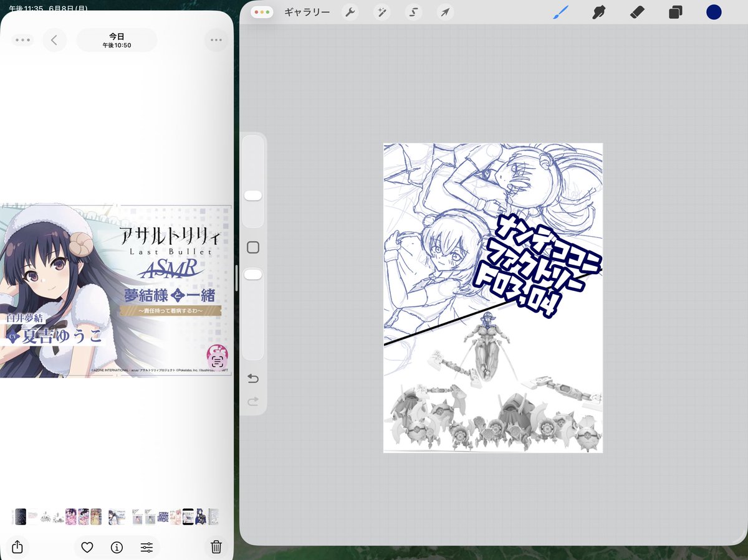748x560 pixels.
Task: Activate the Transform arrow tool
Action: (444, 12)
